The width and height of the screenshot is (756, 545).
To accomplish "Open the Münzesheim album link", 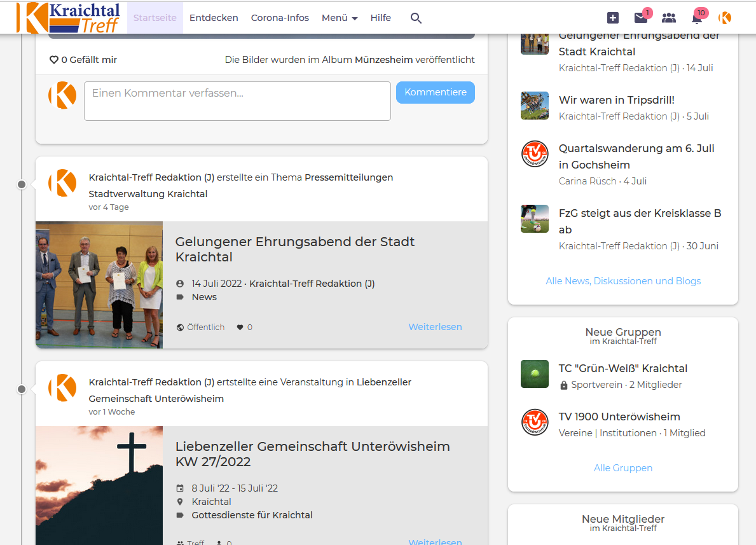I will [384, 60].
